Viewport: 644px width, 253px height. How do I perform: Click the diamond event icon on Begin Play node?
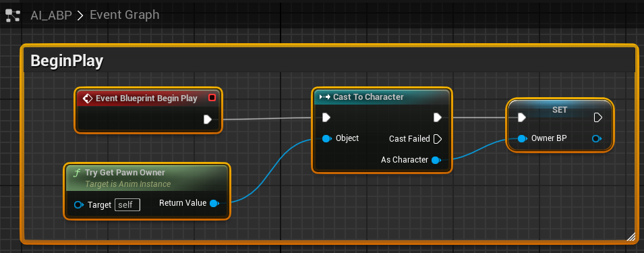pos(88,99)
